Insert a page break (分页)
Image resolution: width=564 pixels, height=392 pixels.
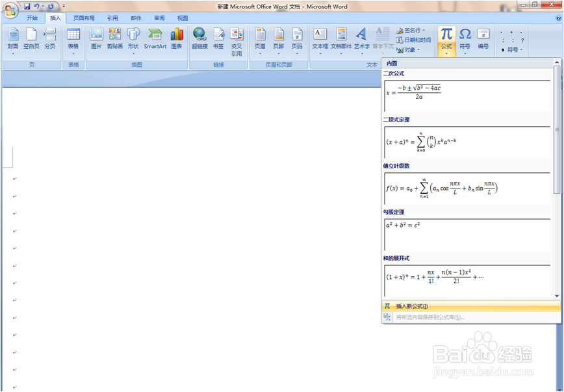(50, 38)
